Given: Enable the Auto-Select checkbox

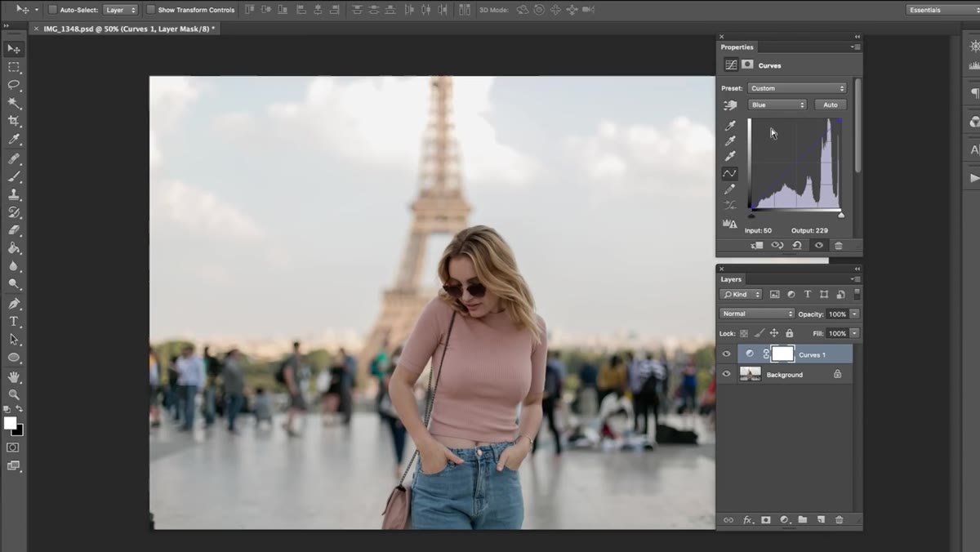Looking at the screenshot, I should (x=53, y=10).
